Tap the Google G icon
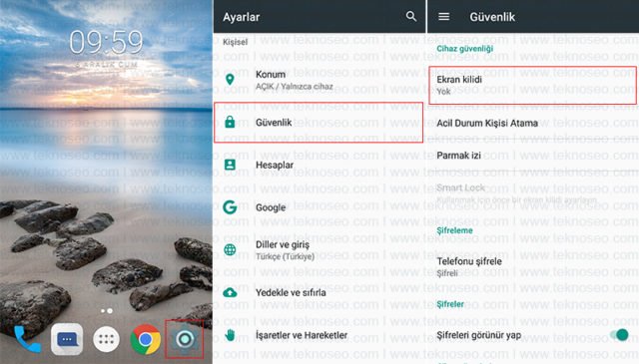This screenshot has height=364, width=639. tap(230, 207)
